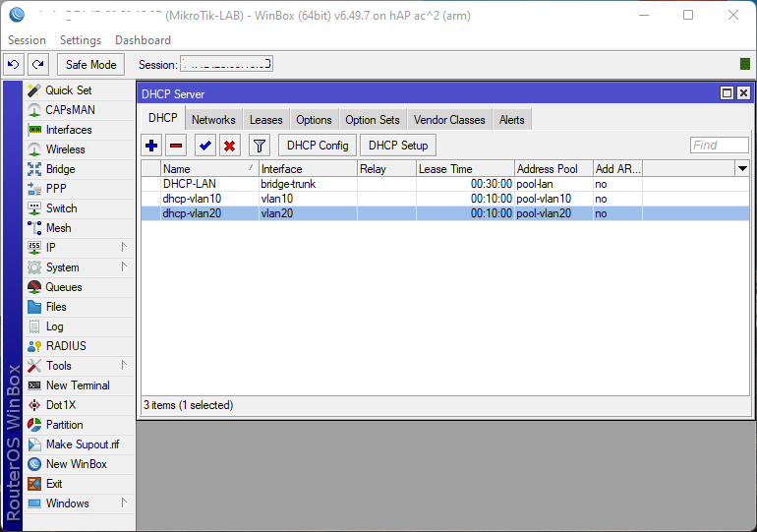Open the Switch menu
757x532 pixels.
tap(80, 208)
